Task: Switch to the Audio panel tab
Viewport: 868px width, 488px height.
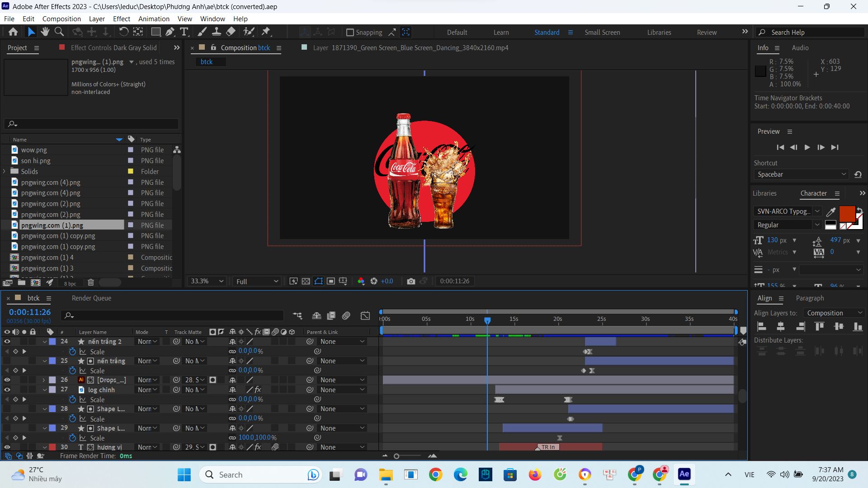Action: click(x=800, y=47)
